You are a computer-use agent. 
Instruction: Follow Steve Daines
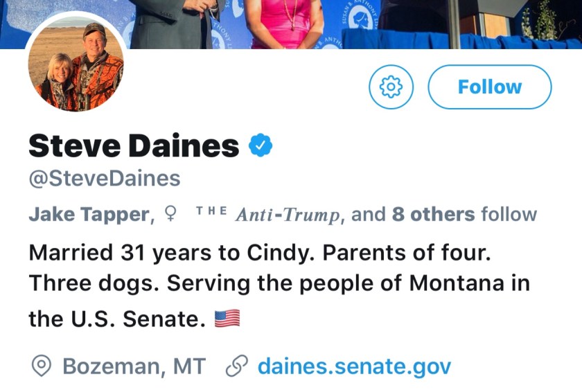pos(489,87)
